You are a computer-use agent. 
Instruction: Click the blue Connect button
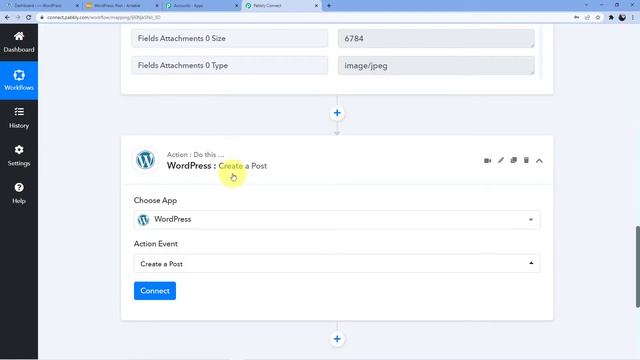tap(155, 291)
